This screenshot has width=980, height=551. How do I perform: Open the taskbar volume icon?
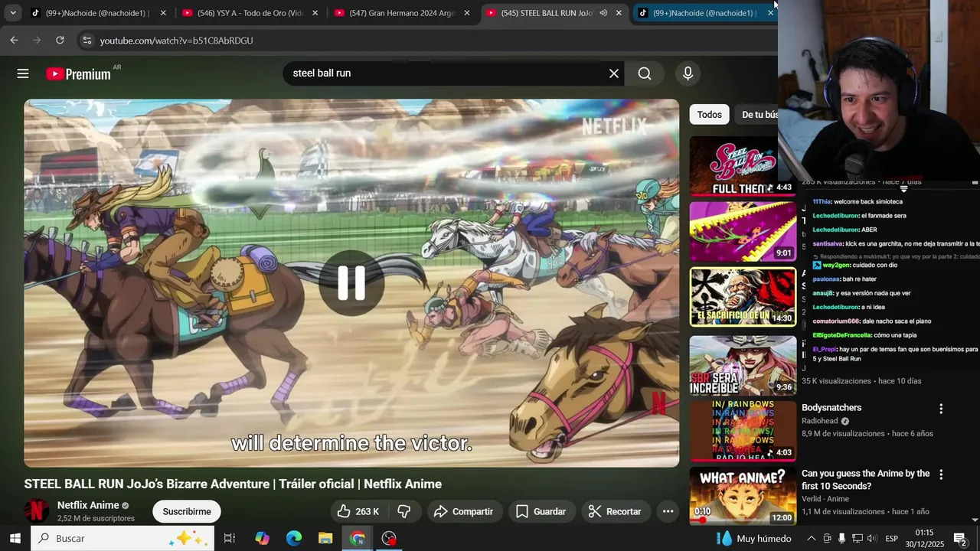tap(872, 538)
